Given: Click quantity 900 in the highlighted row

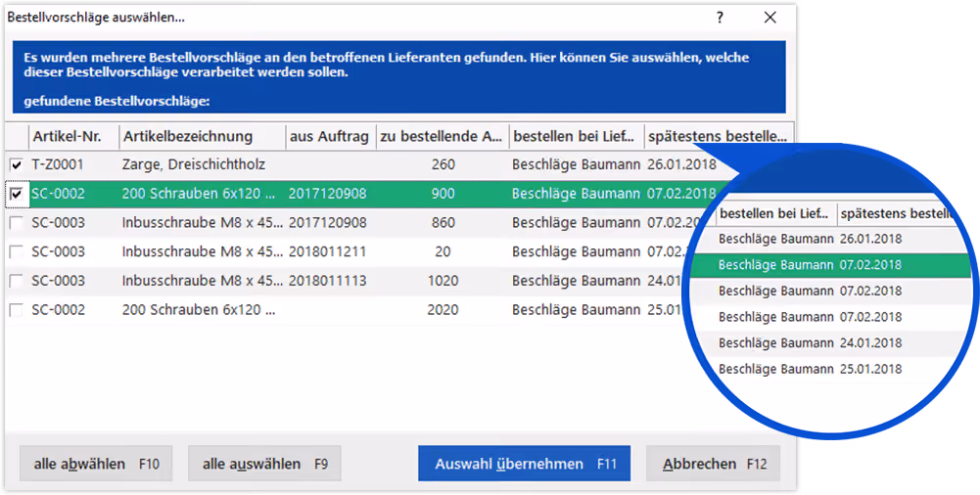Looking at the screenshot, I should tap(443, 194).
